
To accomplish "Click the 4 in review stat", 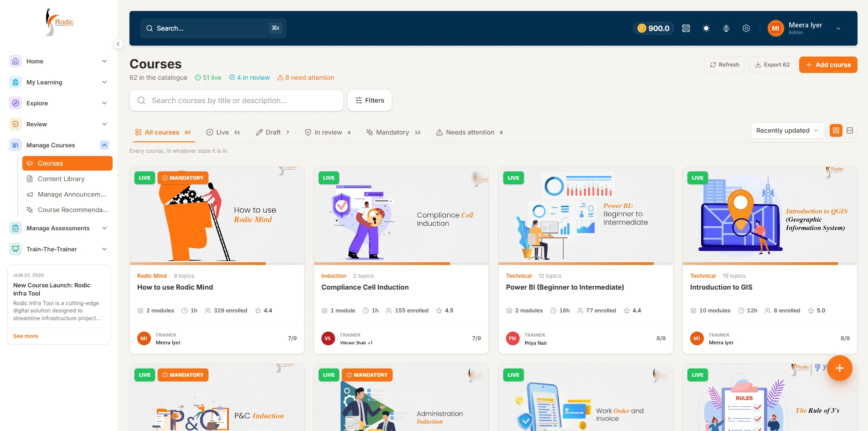I will tap(249, 78).
